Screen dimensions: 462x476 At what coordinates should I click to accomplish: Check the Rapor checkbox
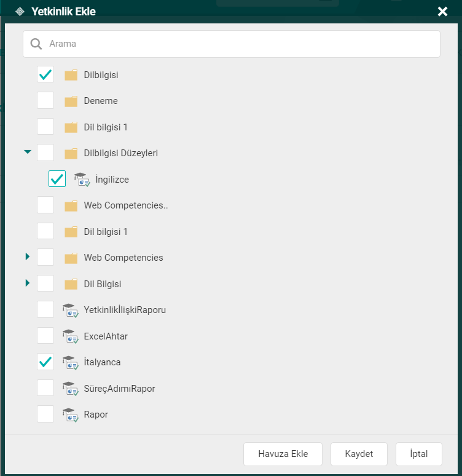pyautogui.click(x=45, y=415)
